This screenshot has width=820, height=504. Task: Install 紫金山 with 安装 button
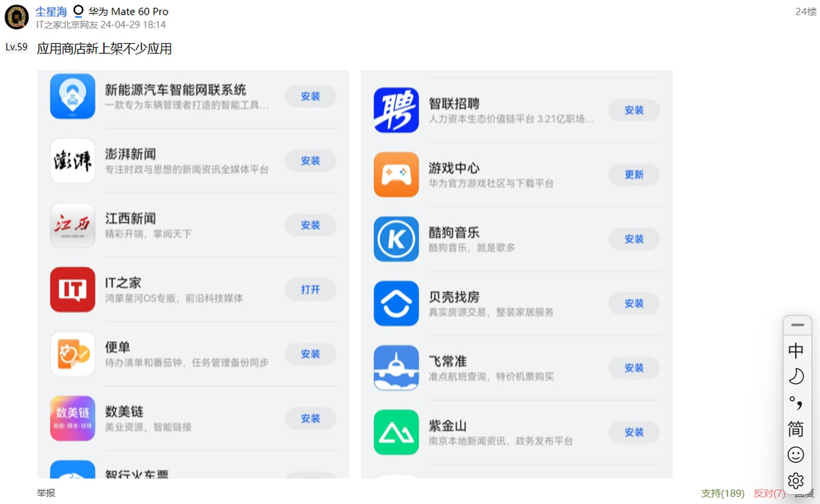(x=634, y=433)
